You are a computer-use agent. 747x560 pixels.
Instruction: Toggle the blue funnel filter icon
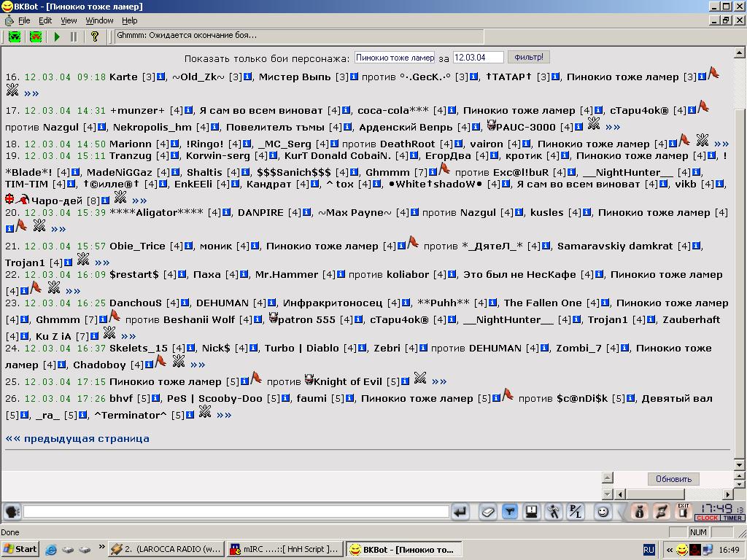tap(510, 513)
